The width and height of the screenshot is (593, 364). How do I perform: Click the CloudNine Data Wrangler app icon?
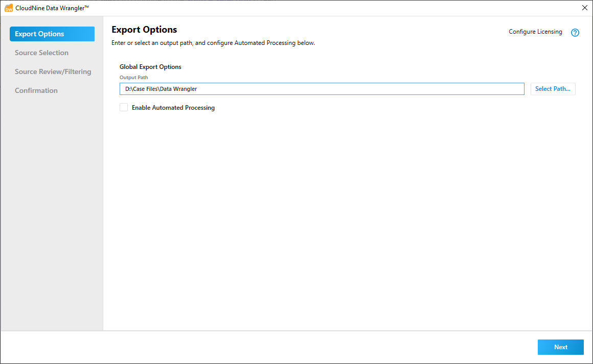(x=8, y=8)
